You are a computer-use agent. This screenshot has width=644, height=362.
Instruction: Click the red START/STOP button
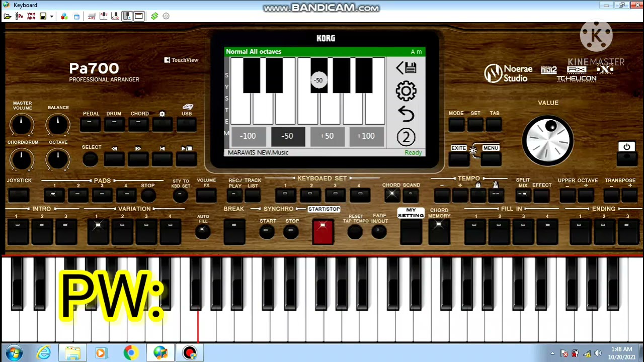click(x=323, y=232)
